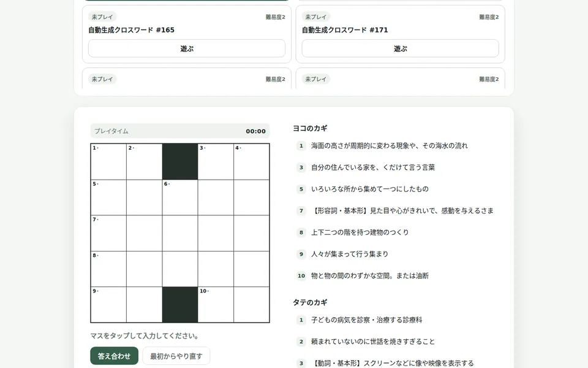Click number badge 10 in ヨコのカギ list
Viewport: 588px width, 368px height.
point(301,275)
